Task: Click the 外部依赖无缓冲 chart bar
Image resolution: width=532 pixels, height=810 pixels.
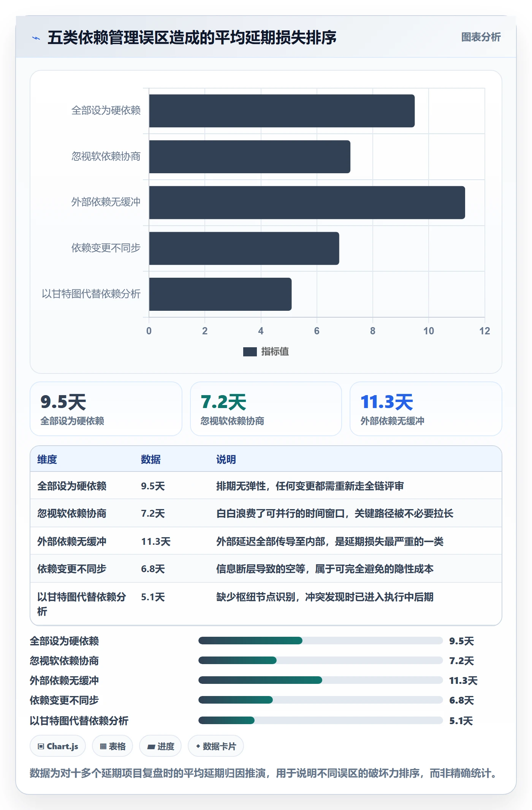Action: coord(307,202)
